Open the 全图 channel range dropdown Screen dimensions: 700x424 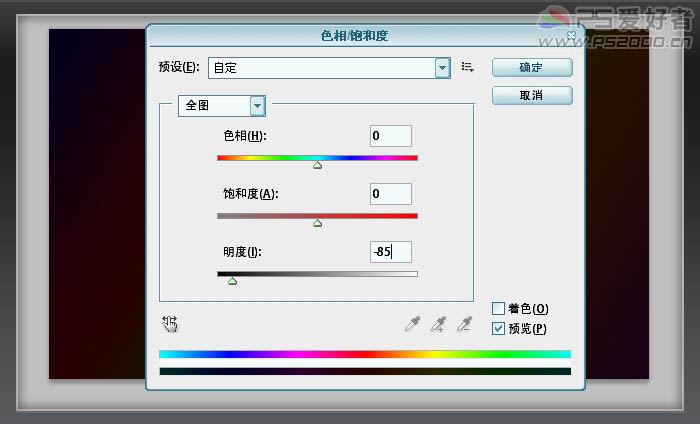[257, 105]
